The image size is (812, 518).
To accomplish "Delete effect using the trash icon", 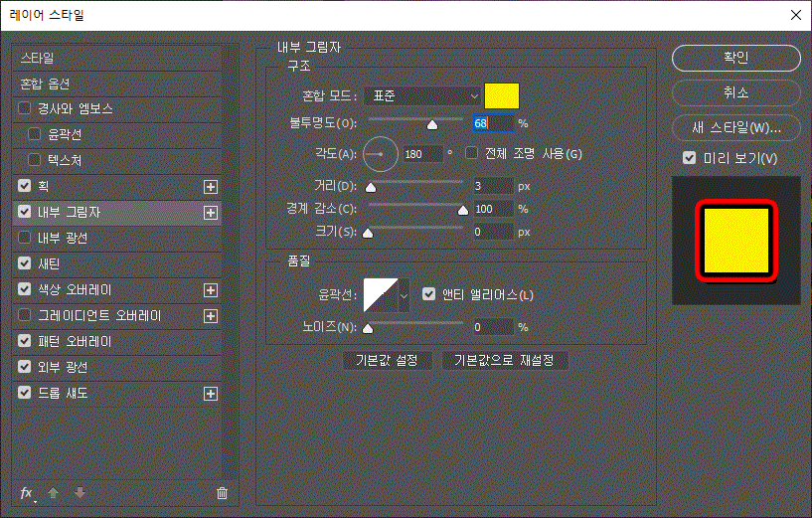I will (223, 493).
